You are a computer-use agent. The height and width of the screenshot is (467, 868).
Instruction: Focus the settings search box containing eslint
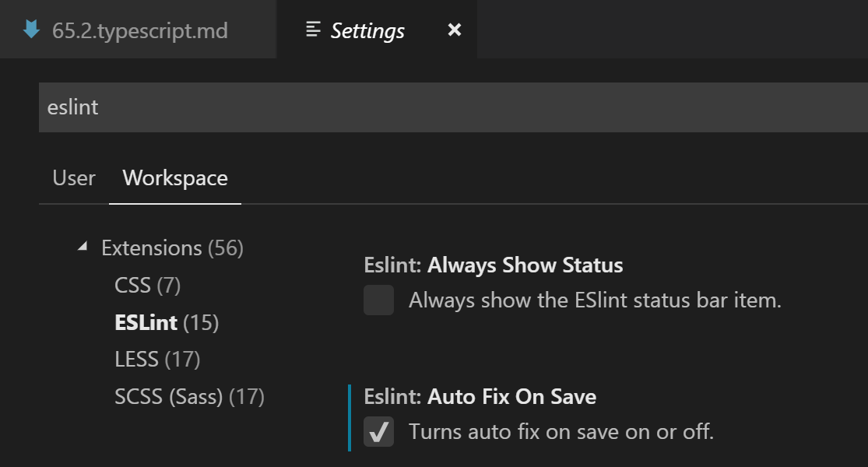[452, 107]
